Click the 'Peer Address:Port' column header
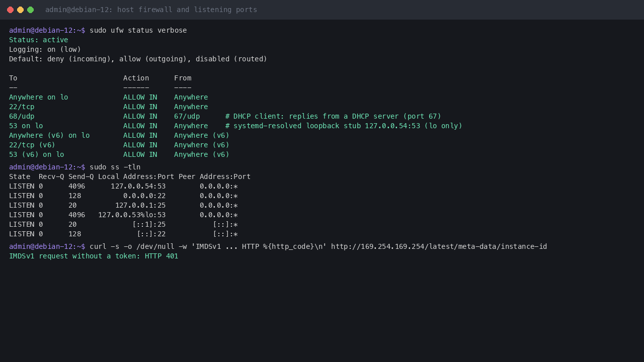Screen dimensions: 644x362 pyautogui.click(x=215, y=176)
